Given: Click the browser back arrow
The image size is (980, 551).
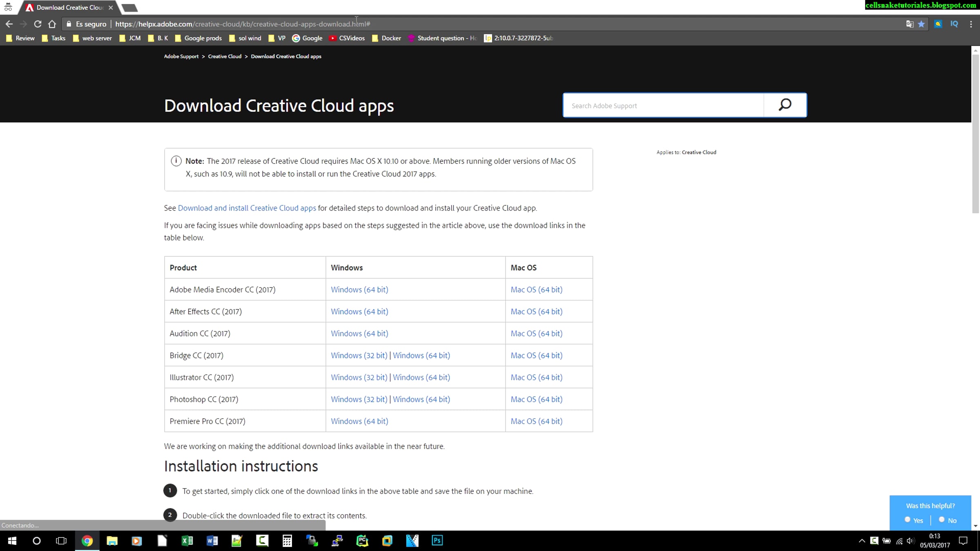Looking at the screenshot, I should coord(9,24).
